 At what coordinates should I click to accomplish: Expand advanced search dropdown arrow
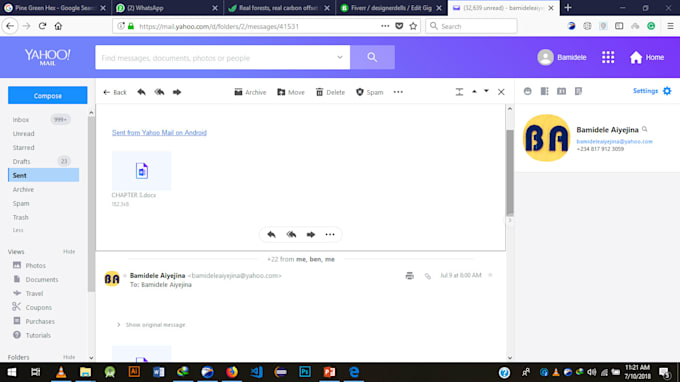pyautogui.click(x=340, y=57)
